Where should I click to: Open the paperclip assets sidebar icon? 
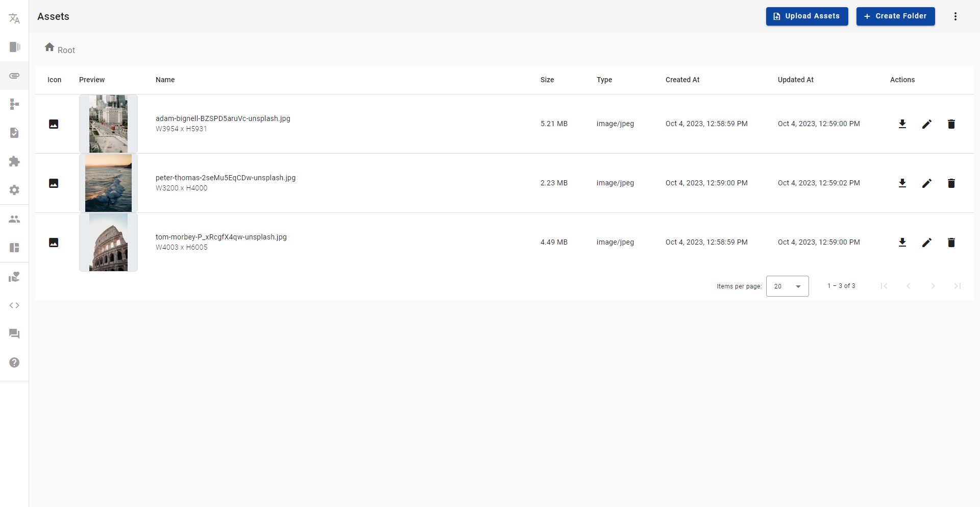14,76
